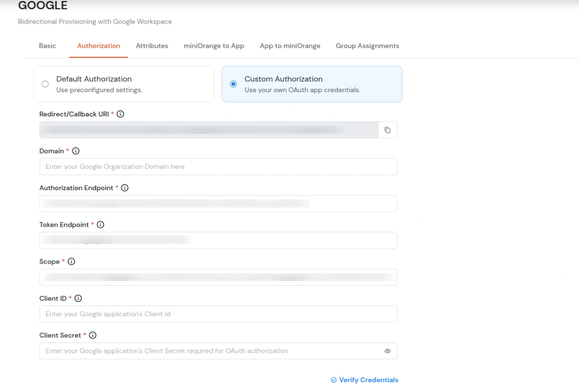Show info tooltip for Client ID
This screenshot has width=579, height=392.
(78, 299)
